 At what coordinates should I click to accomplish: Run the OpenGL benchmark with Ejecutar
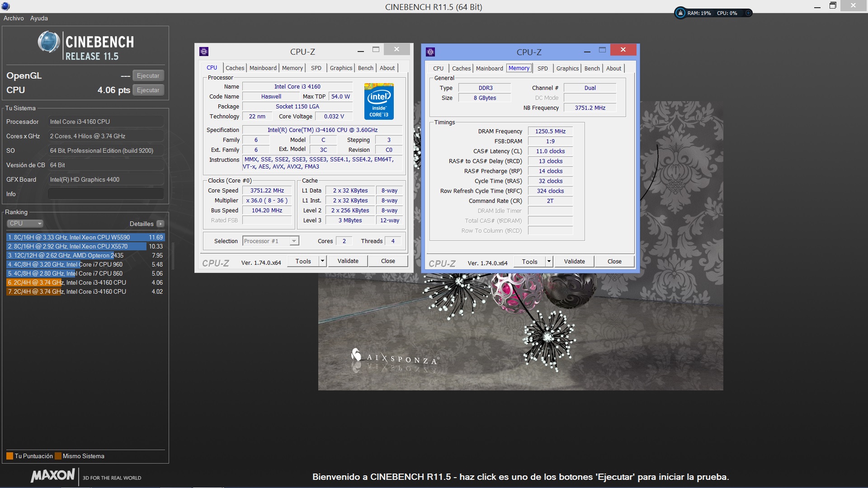pyautogui.click(x=148, y=75)
